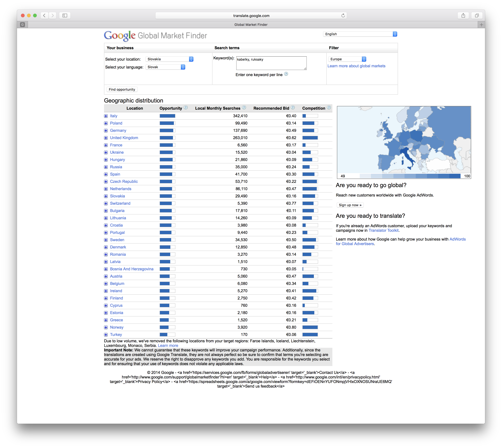Click help icon after keyword per line
Viewport: 502px width, 448px height.
[286, 74]
